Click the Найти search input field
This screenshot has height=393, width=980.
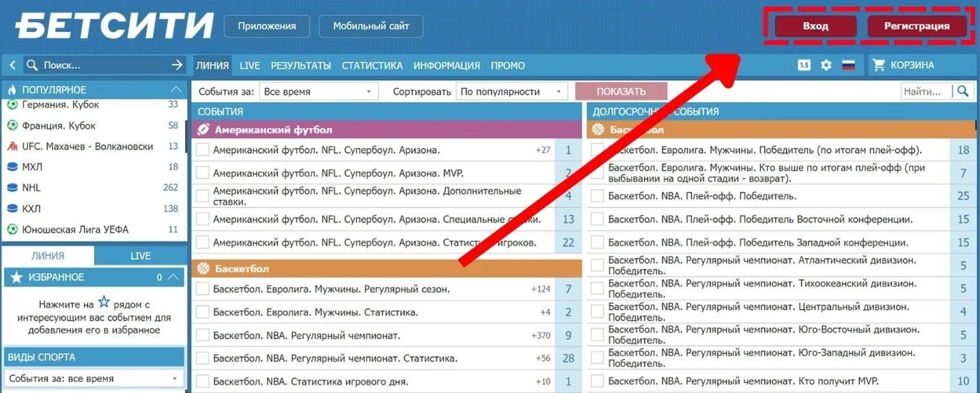[926, 91]
